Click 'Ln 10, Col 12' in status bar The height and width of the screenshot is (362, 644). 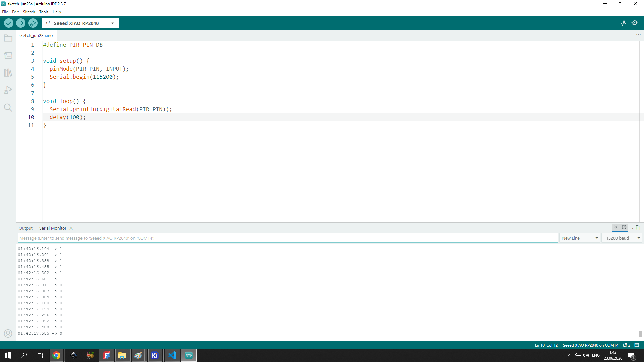click(546, 345)
